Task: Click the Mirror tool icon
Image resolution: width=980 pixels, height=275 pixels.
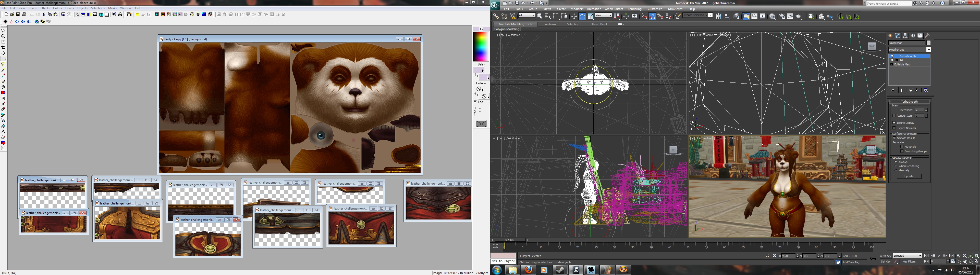Action: (x=718, y=16)
